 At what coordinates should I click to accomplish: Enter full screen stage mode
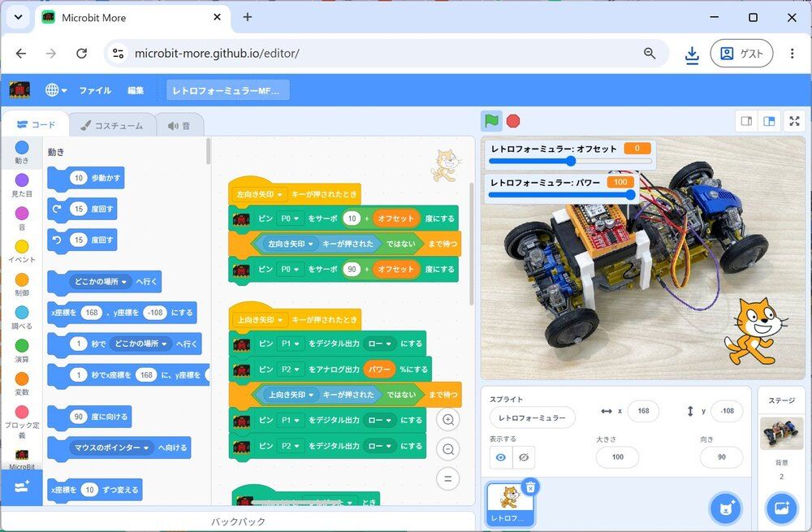pyautogui.click(x=794, y=121)
